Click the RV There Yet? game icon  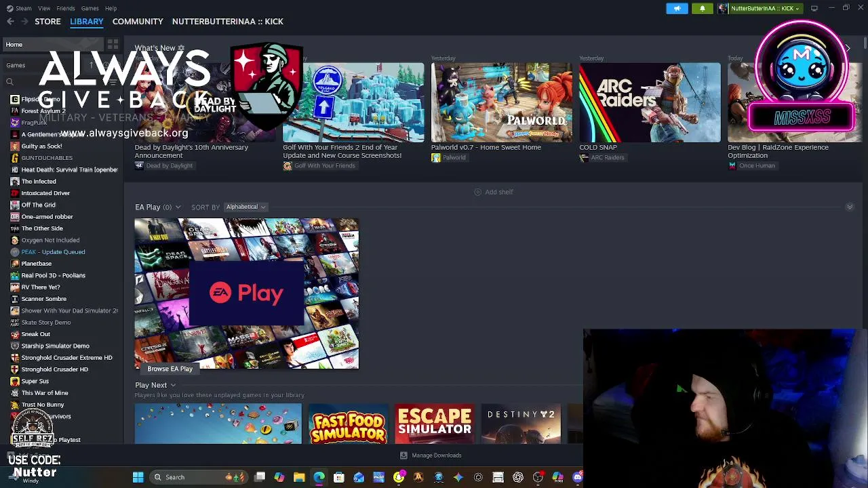pos(15,287)
